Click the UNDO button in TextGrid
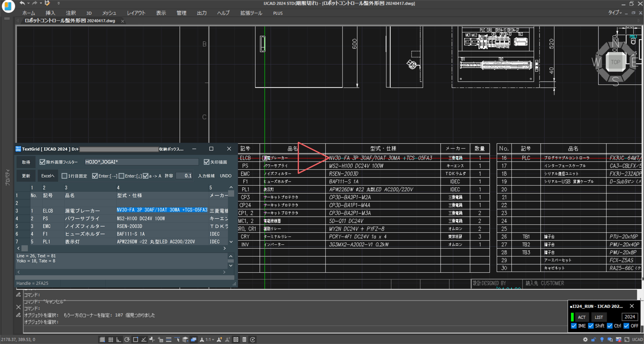644x344 pixels. pos(226,176)
